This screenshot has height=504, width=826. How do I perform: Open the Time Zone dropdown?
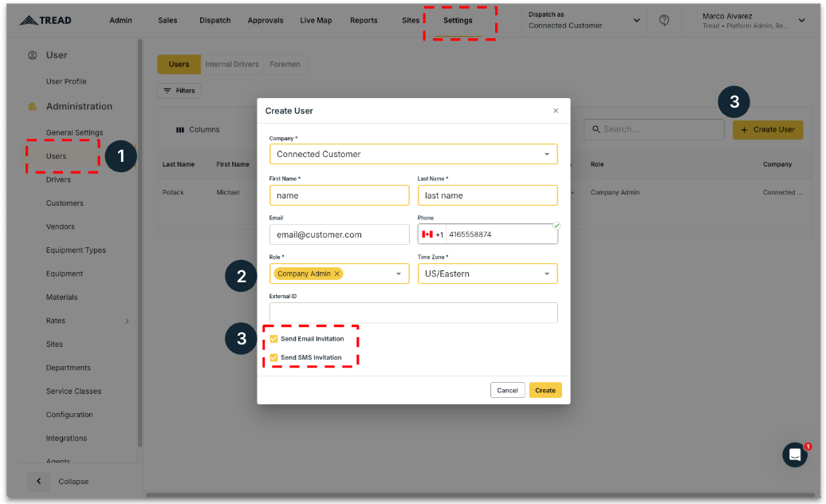487,274
